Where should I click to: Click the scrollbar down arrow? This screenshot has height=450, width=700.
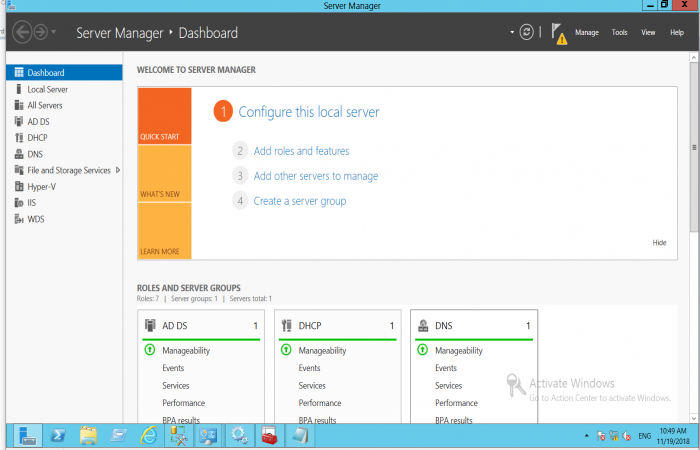pyautogui.click(x=694, y=418)
